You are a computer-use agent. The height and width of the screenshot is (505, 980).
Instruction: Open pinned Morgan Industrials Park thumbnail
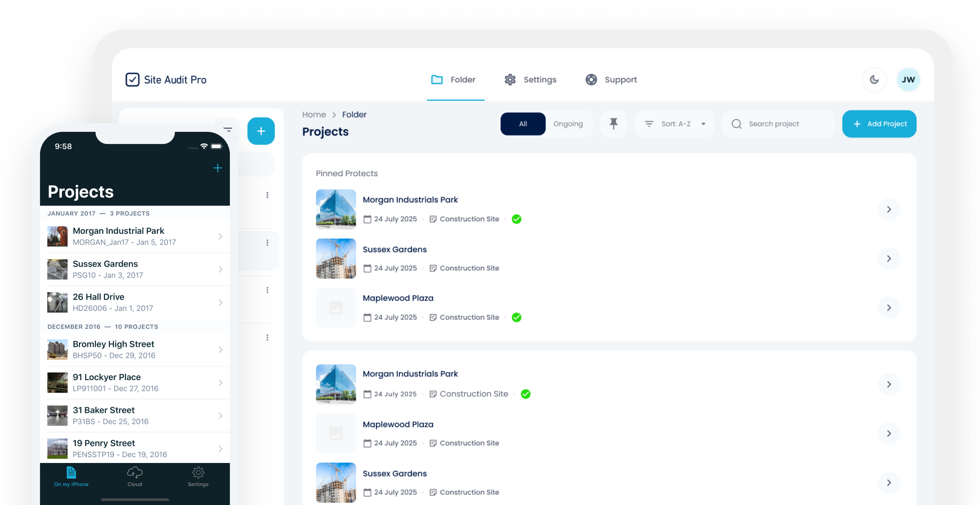coord(336,209)
